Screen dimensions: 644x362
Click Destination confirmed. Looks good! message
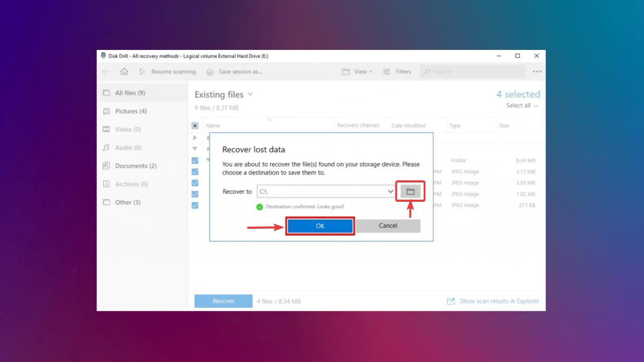305,207
